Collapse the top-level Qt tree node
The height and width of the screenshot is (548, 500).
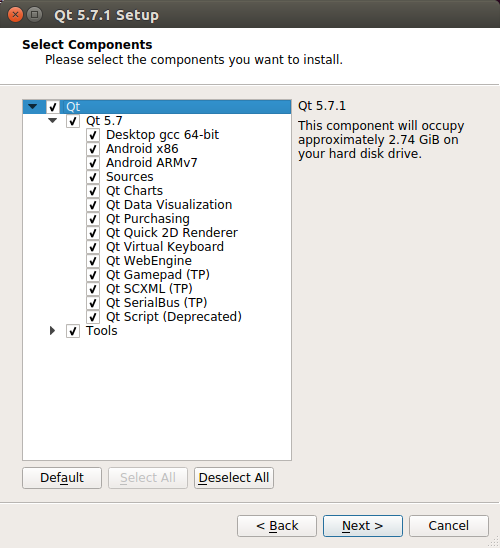32,107
